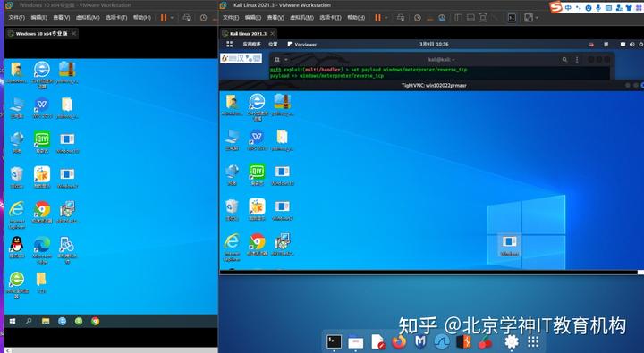Open Sogou skin shirt icon

point(629,7)
